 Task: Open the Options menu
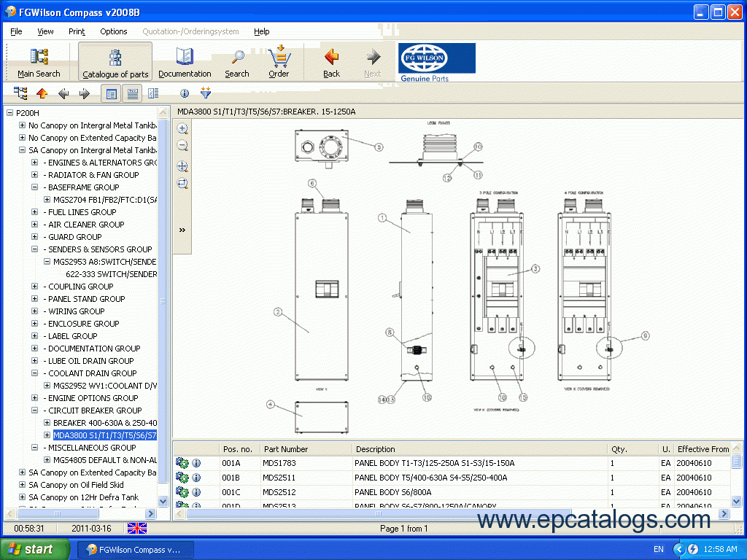point(113,31)
